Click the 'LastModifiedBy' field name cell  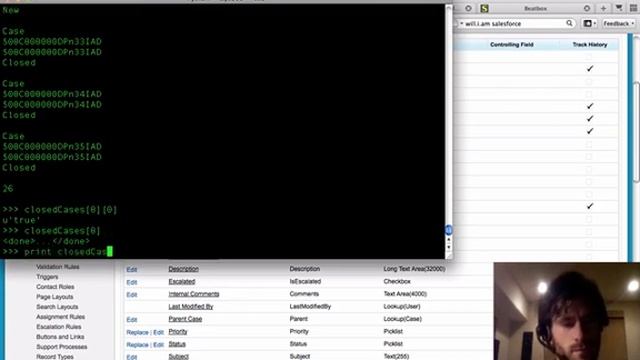pos(310,307)
